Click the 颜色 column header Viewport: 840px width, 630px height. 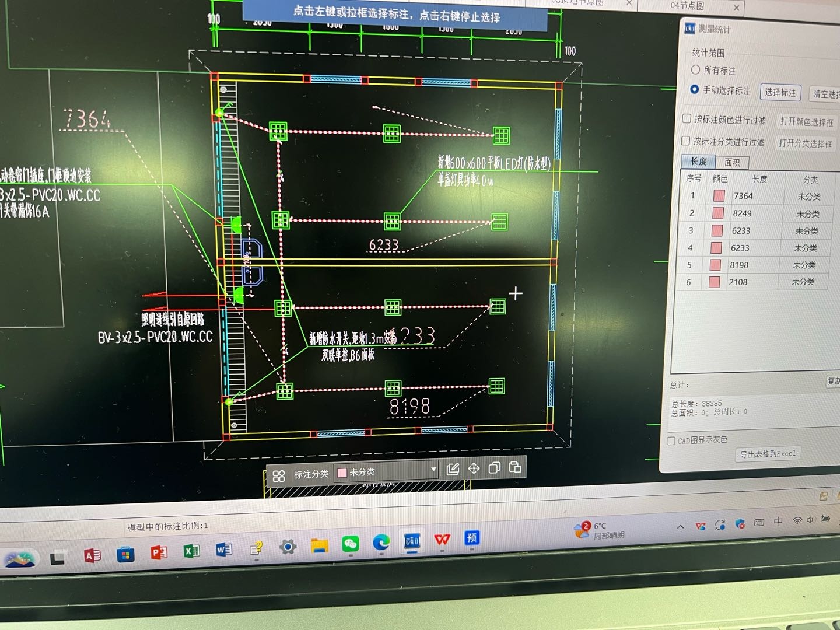[720, 178]
